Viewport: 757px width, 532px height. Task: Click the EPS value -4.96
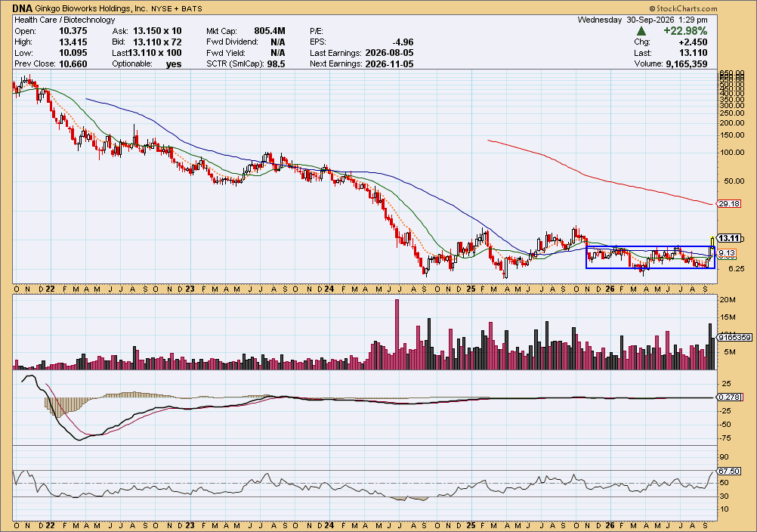(403, 42)
